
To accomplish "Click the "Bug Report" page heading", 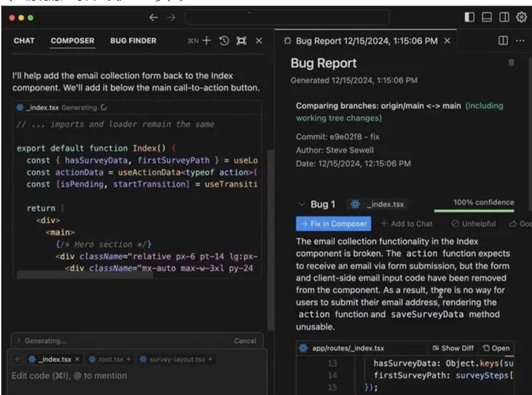I will pyautogui.click(x=323, y=63).
